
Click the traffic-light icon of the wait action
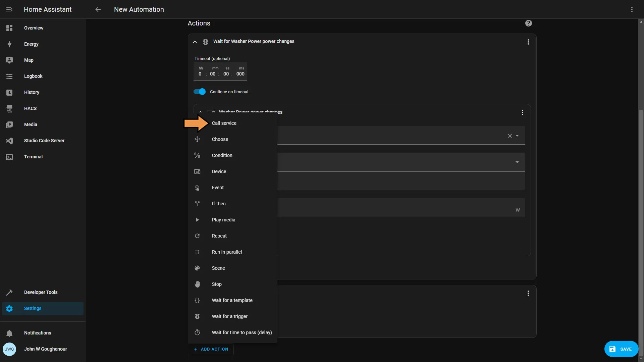pos(206,42)
